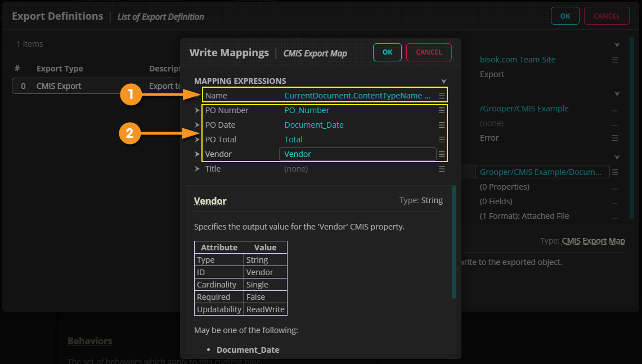The height and width of the screenshot is (364, 642).
Task: Click ellipsis next to /Grooper/CMIS Example path
Action: pos(615,109)
